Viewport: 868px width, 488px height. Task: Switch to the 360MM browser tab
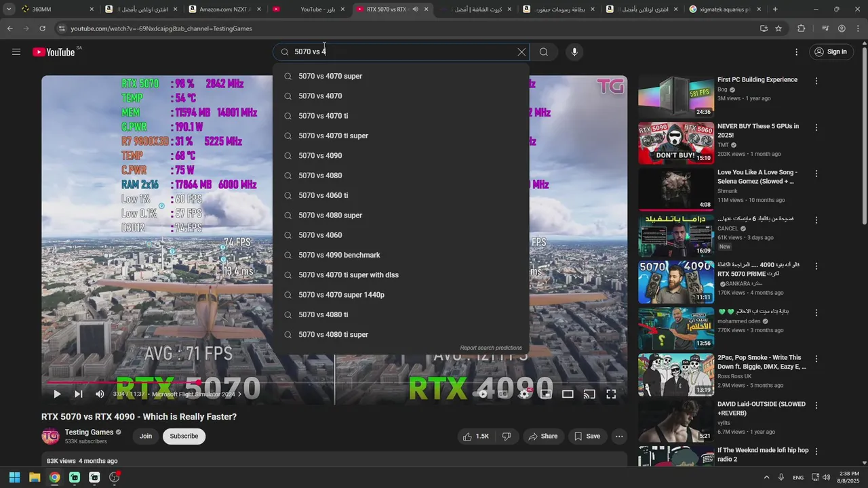tap(58, 9)
